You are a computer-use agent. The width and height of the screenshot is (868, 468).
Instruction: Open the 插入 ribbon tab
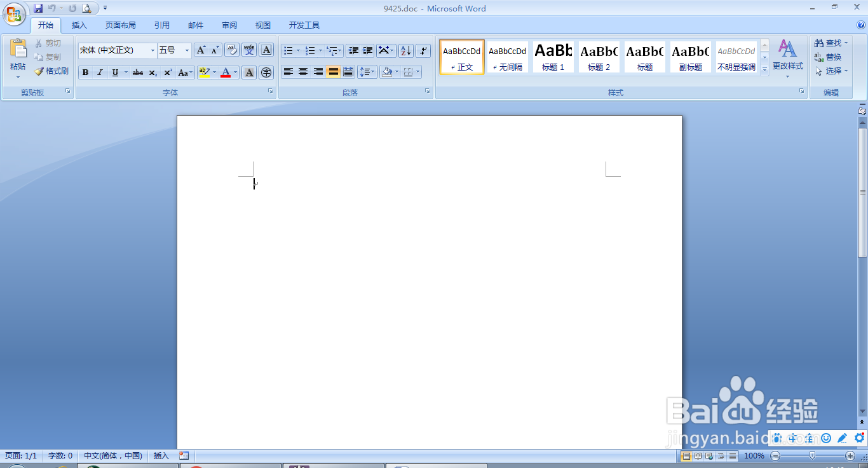click(x=79, y=25)
